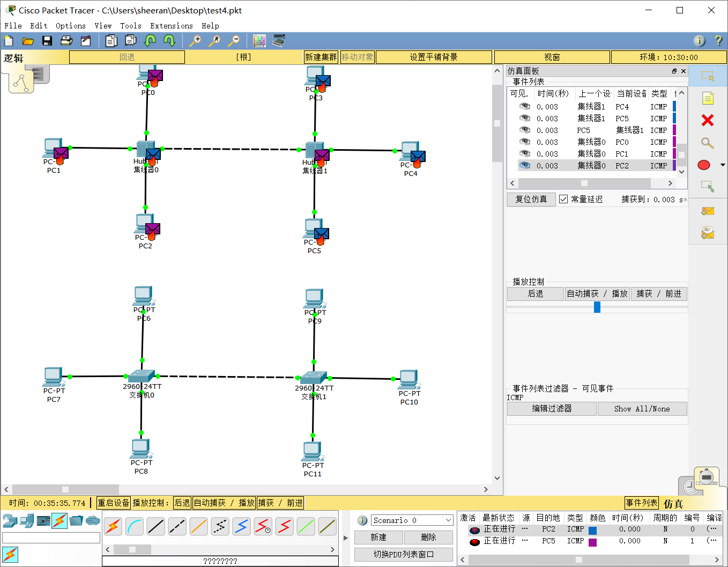Click cable list scroll right arrow
The image size is (728, 567).
[332, 549]
